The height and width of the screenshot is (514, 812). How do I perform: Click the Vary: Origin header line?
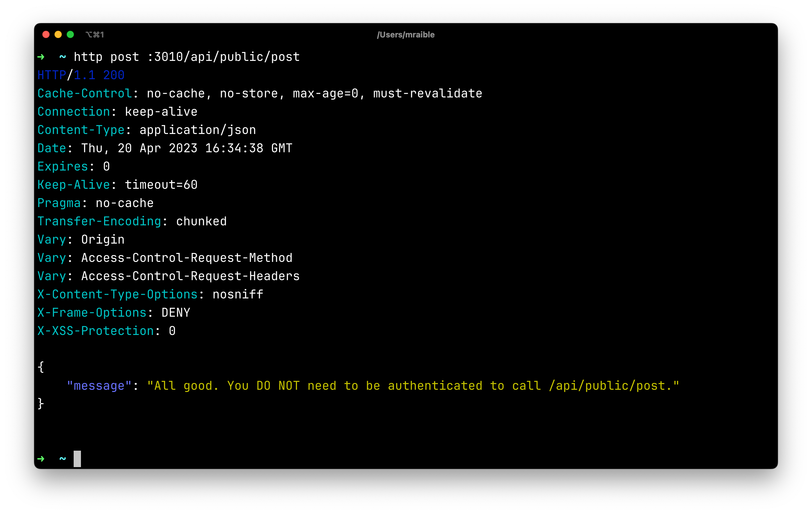pos(81,239)
